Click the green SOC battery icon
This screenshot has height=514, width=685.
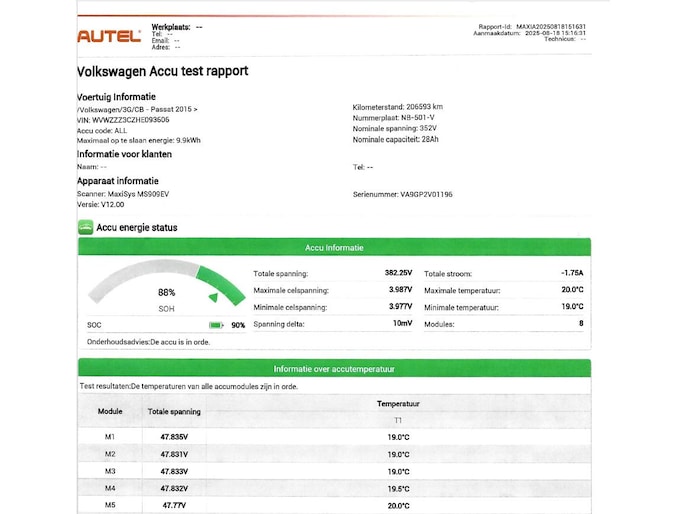pos(216,325)
